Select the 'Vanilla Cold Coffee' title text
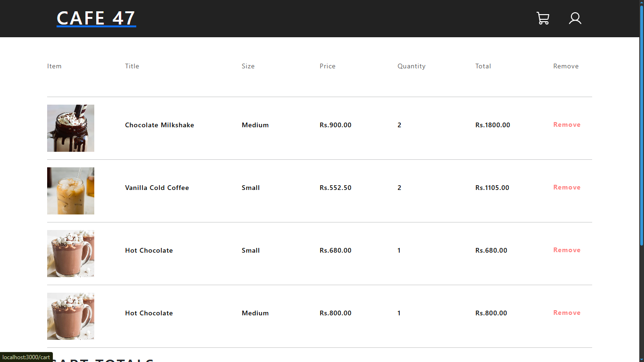This screenshot has width=644, height=362. [157, 188]
